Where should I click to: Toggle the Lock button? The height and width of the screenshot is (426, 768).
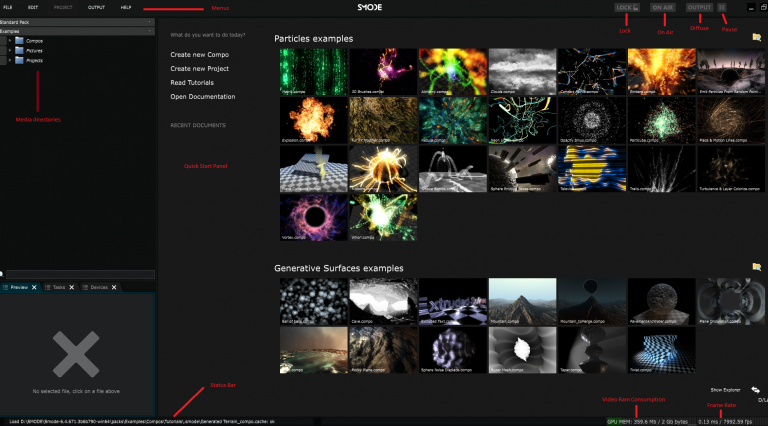[x=628, y=7]
